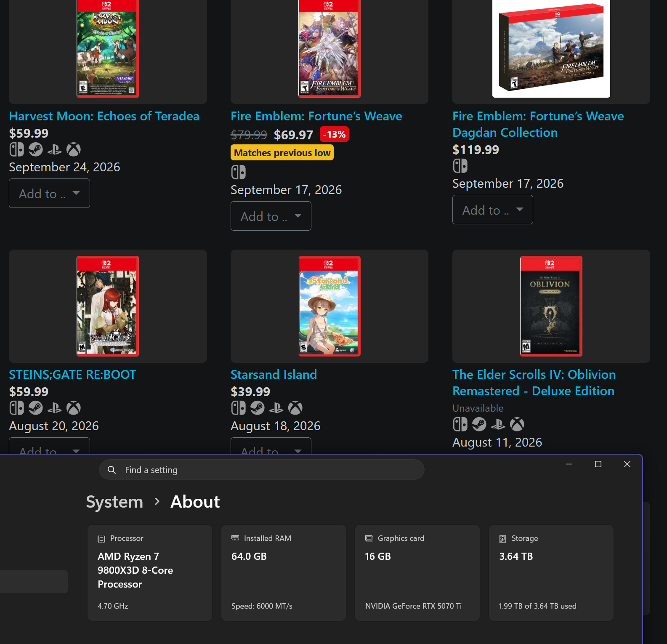Open Harvest Moon: Echoes of Teradea link
The image size is (667, 644).
(x=104, y=116)
